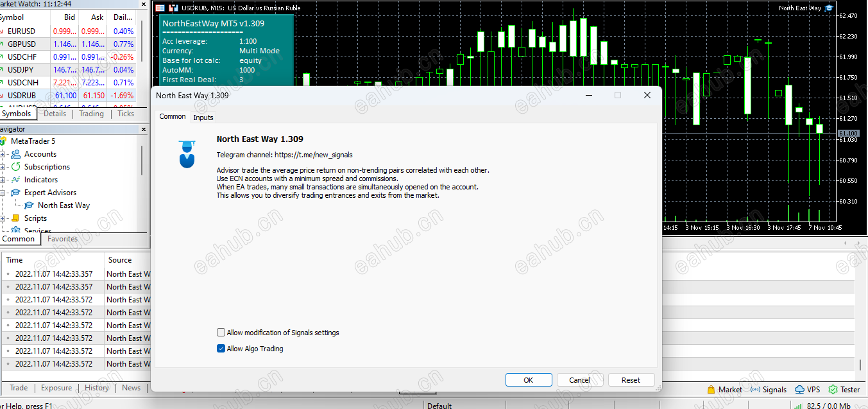Screen dimensions: 868x409
Task: Click the Indicators icon in Navigator
Action: tap(16, 180)
